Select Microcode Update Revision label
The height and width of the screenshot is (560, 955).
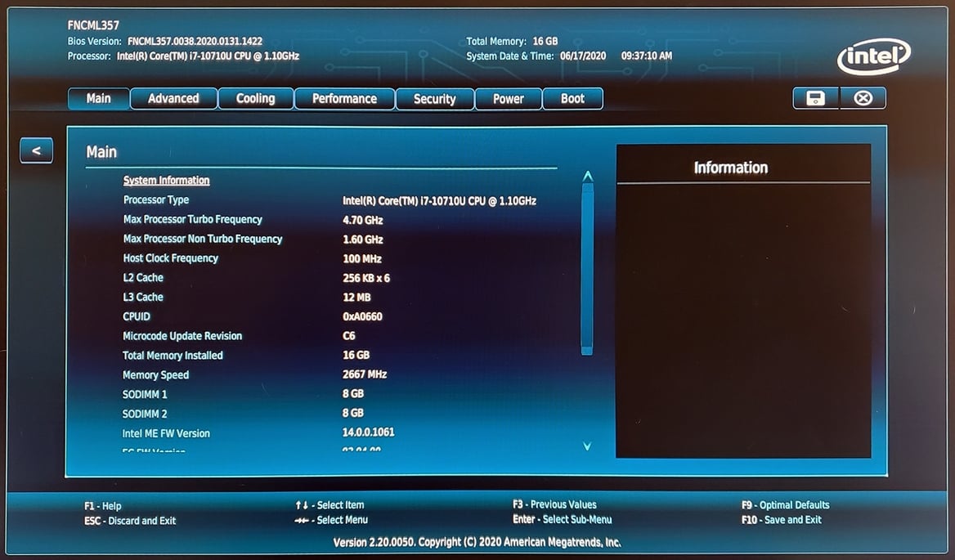(x=182, y=336)
